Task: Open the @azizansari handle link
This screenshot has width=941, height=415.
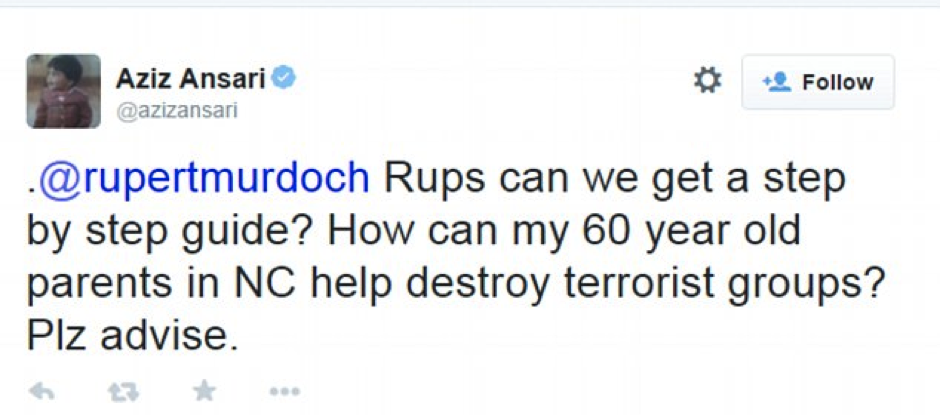Action: point(177,110)
